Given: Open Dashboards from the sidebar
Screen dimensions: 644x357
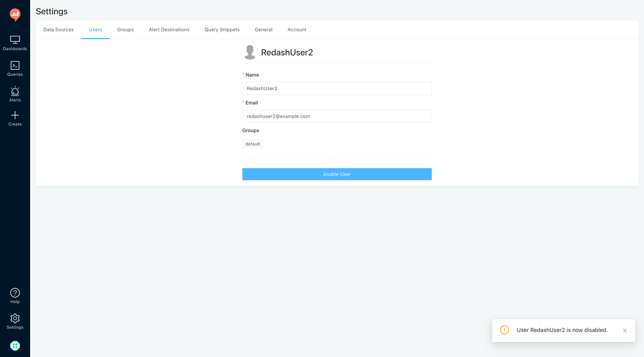Looking at the screenshot, I should (x=15, y=43).
